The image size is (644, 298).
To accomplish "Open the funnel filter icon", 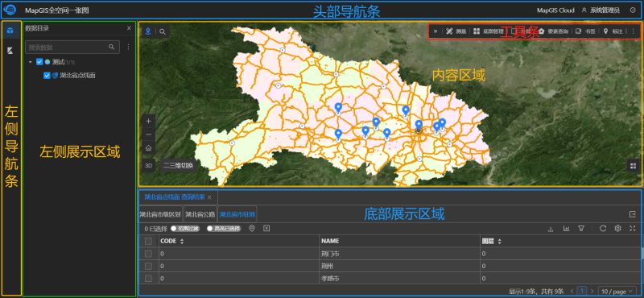I will point(580,229).
